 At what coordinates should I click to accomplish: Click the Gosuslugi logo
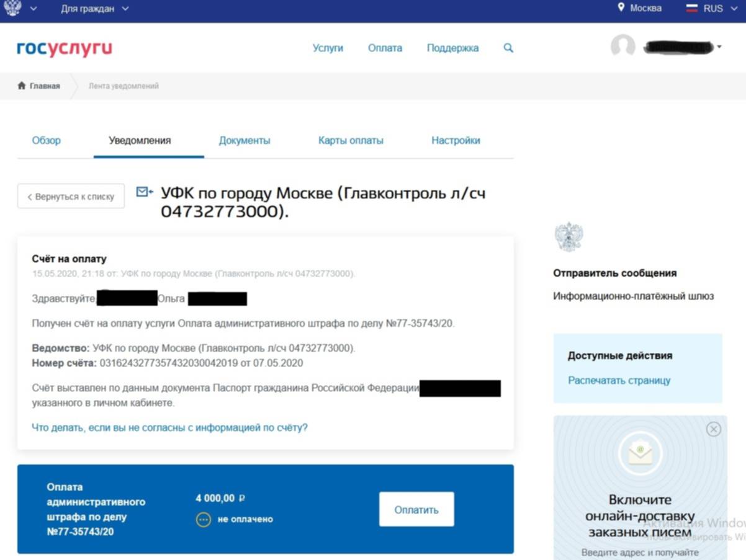(65, 48)
